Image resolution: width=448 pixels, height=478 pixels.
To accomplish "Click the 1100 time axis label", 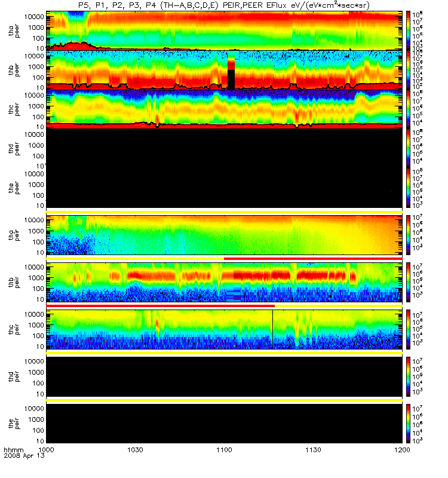I will pyautogui.click(x=224, y=450).
